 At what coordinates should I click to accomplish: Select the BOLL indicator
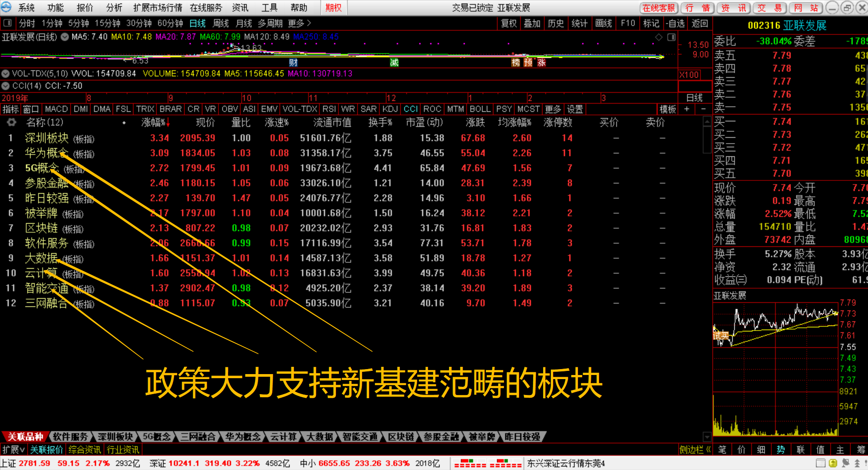(x=480, y=109)
